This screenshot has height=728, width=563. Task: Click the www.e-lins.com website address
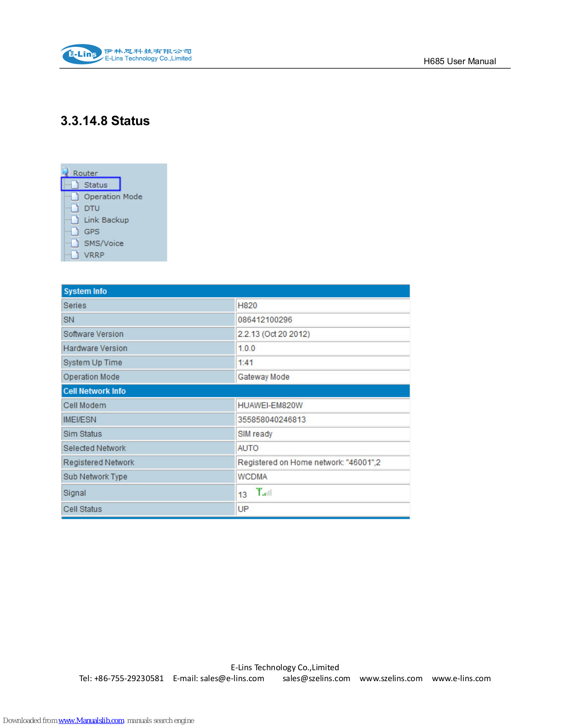coord(461,678)
